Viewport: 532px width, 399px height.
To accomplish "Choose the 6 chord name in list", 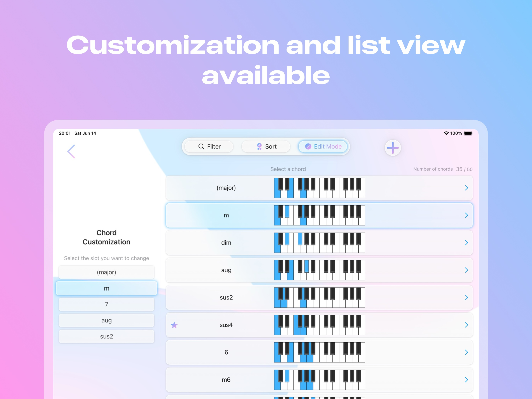I will (226, 352).
